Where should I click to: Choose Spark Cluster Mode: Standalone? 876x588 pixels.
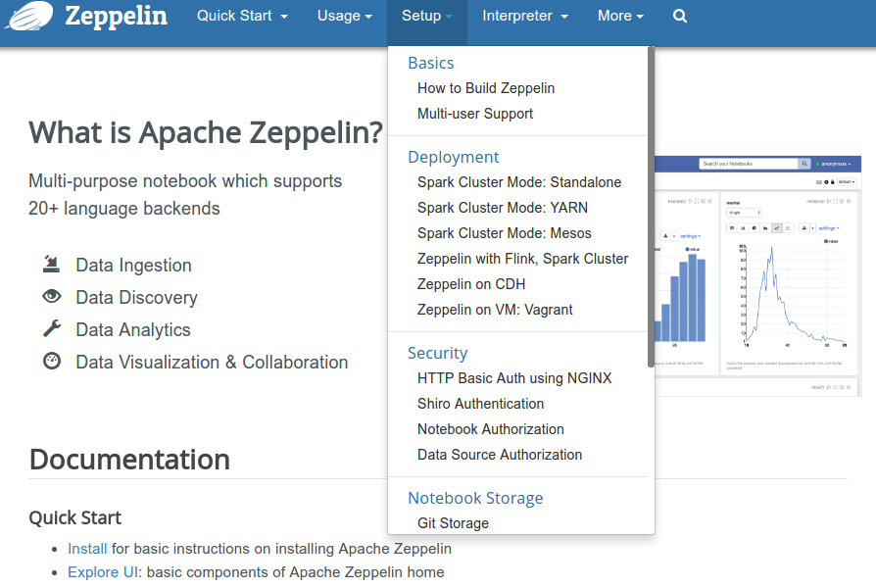tap(519, 182)
